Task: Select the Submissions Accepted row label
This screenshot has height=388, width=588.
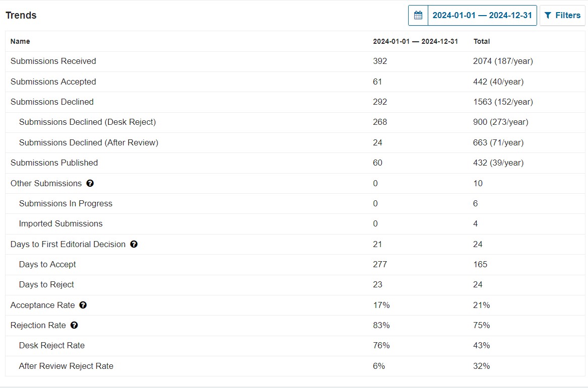Action: pyautogui.click(x=53, y=82)
